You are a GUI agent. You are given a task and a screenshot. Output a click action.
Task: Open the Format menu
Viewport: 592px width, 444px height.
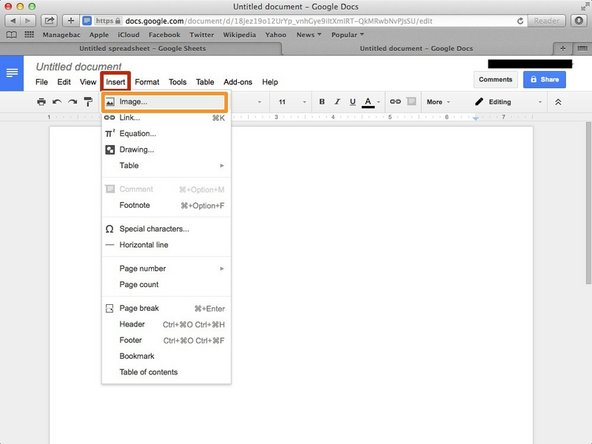(147, 82)
